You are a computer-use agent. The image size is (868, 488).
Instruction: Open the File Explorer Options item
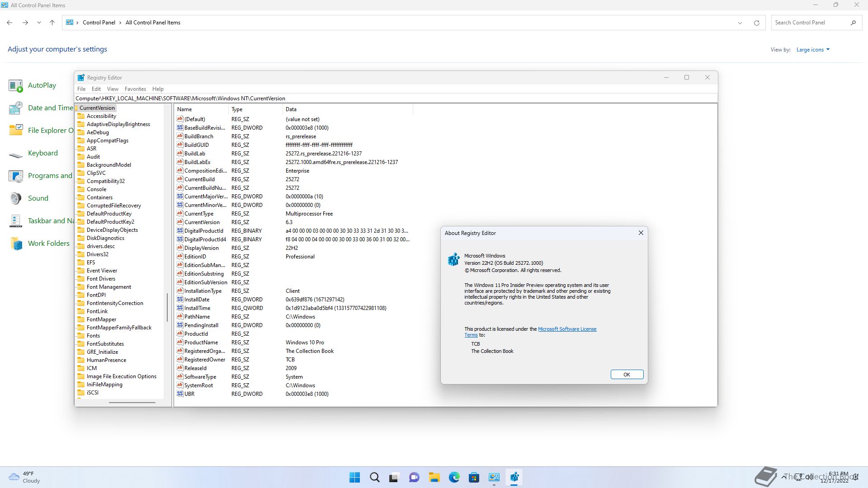tap(41, 131)
